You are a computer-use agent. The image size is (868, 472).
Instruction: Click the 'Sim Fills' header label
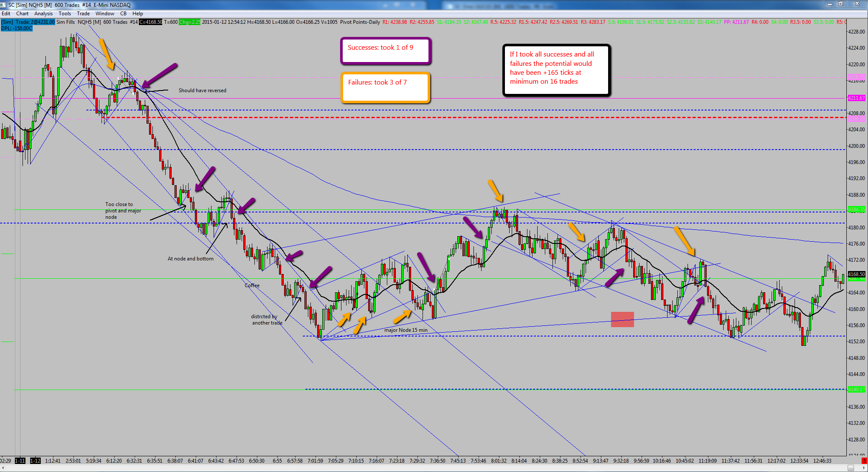[65, 22]
